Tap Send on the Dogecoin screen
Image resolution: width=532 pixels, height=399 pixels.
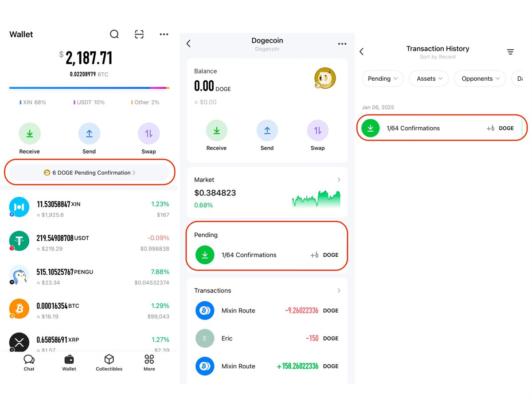pos(267,131)
